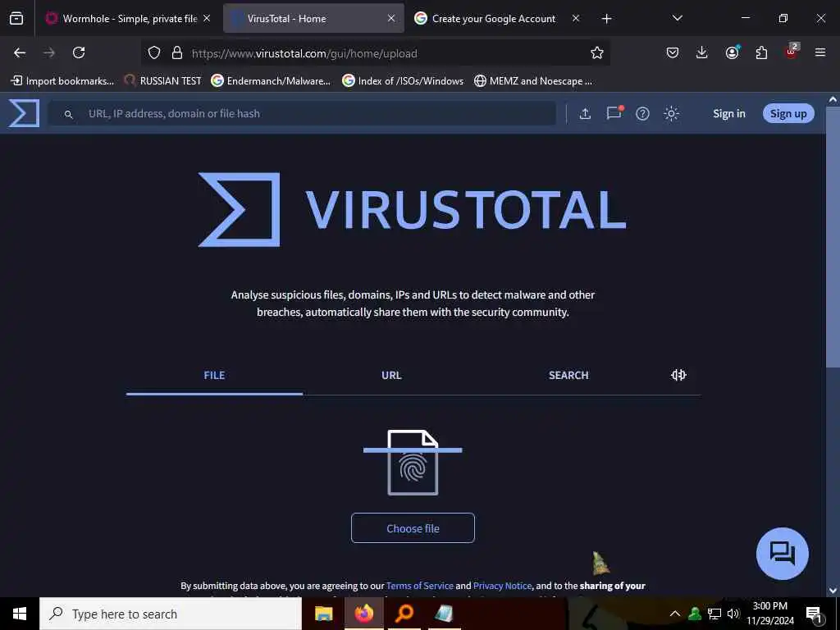Image resolution: width=840 pixels, height=630 pixels.
Task: Click the upload file icon in the header
Action: point(585,113)
